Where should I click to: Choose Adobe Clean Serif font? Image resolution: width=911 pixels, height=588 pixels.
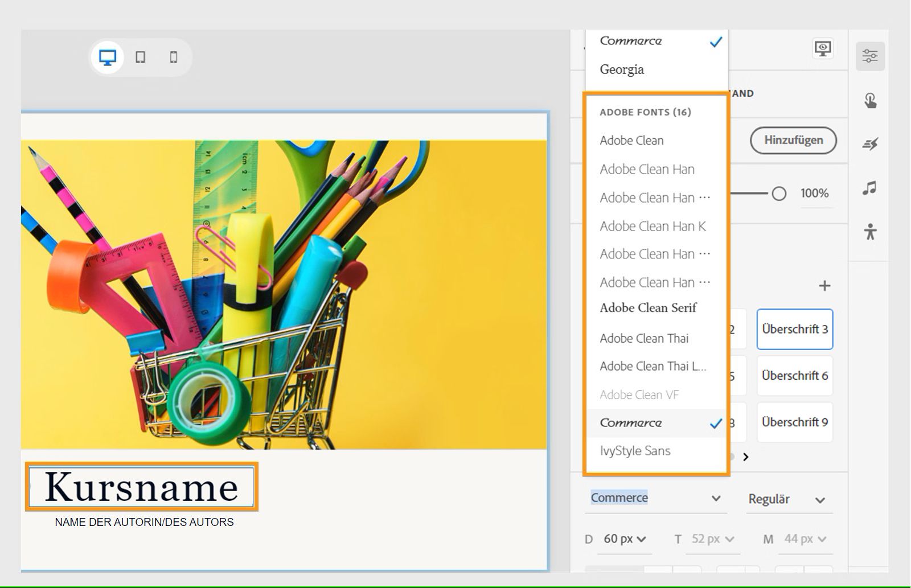coord(656,308)
